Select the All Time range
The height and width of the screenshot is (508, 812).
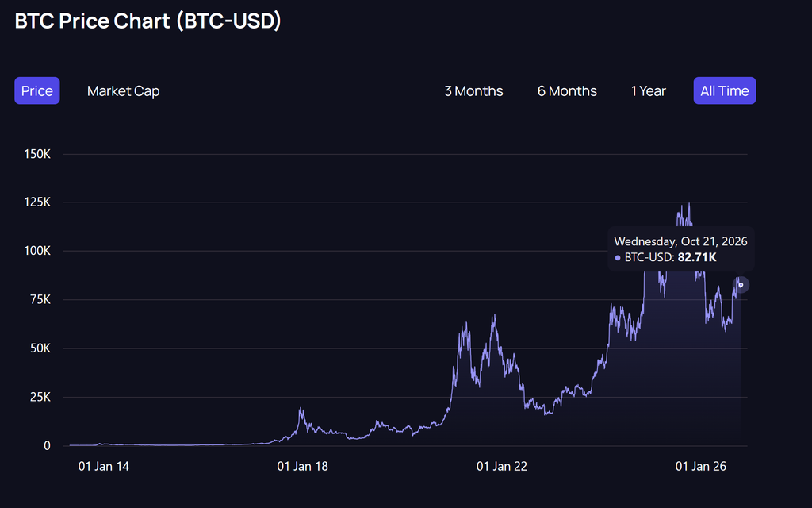[x=725, y=90]
